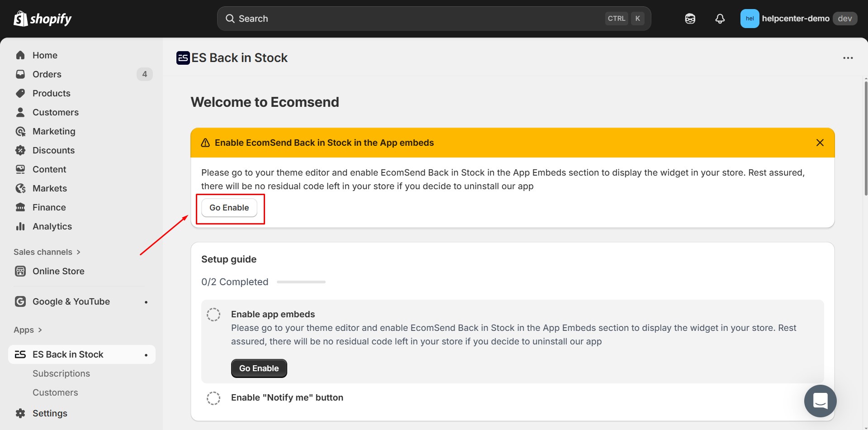
Task: Select the Orders icon in the sidebar
Action: 21,74
